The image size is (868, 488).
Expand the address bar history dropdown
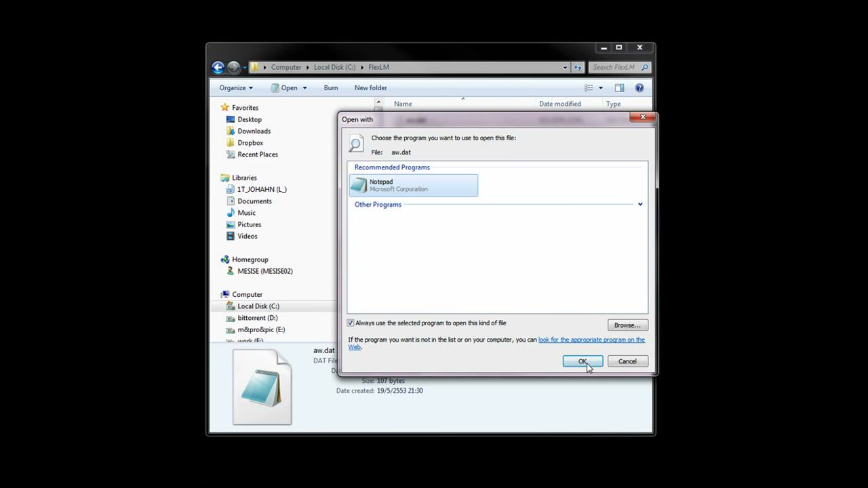click(565, 67)
